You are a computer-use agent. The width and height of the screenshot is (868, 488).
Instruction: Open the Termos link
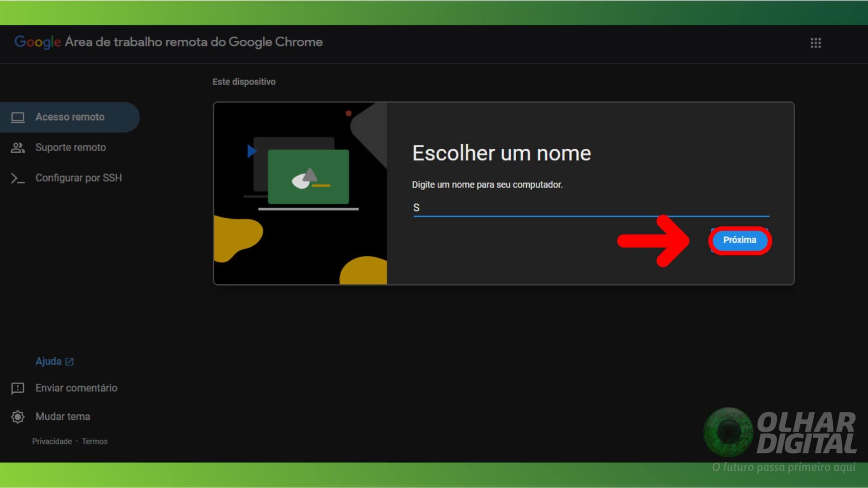click(94, 441)
